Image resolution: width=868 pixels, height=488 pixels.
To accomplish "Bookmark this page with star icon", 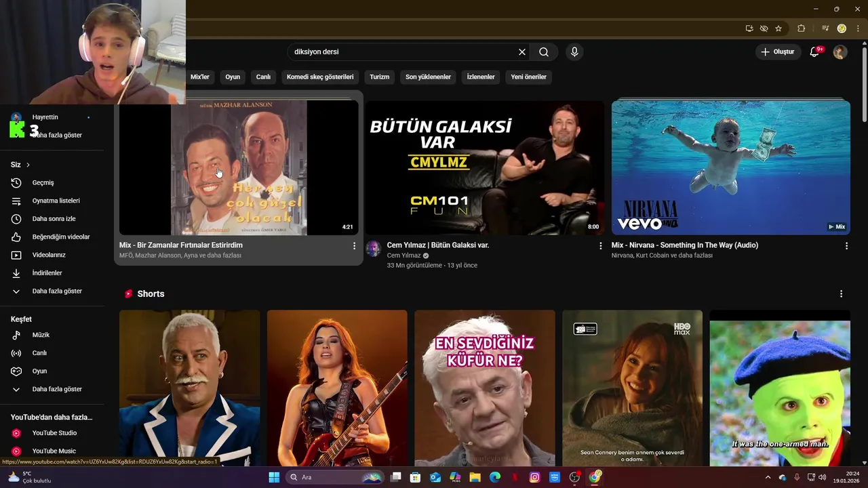I will point(778,28).
